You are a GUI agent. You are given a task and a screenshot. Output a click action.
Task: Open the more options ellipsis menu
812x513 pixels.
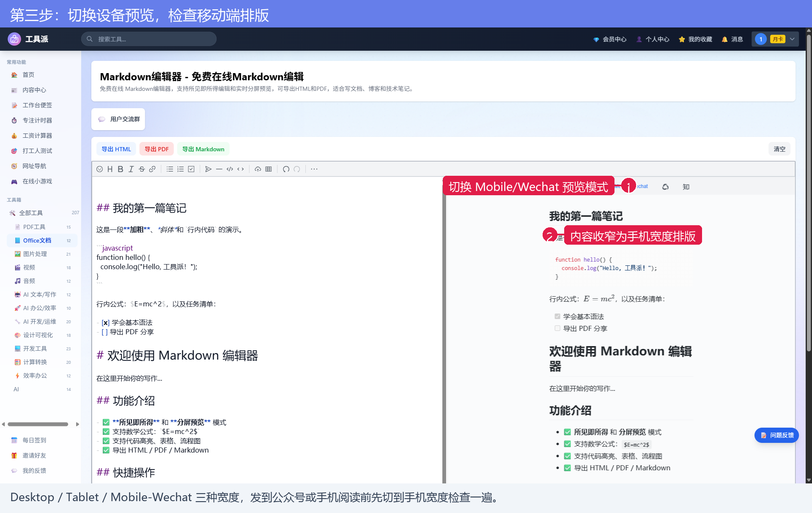[x=314, y=169]
